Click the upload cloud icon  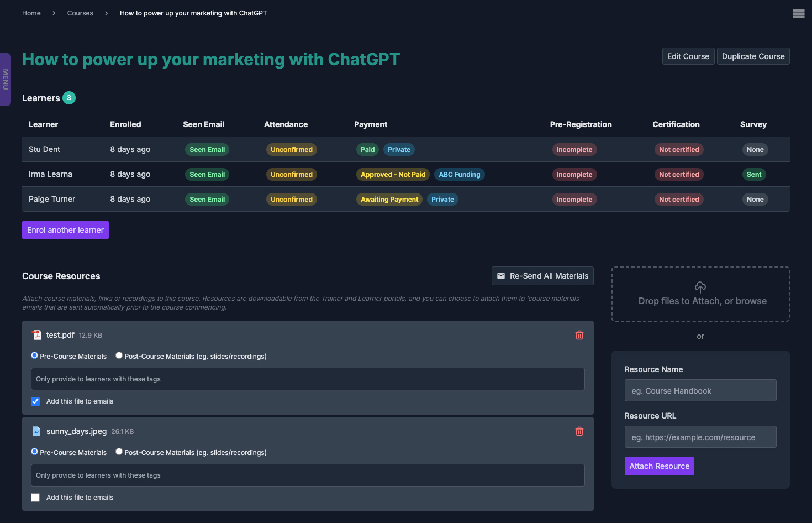[x=700, y=287]
